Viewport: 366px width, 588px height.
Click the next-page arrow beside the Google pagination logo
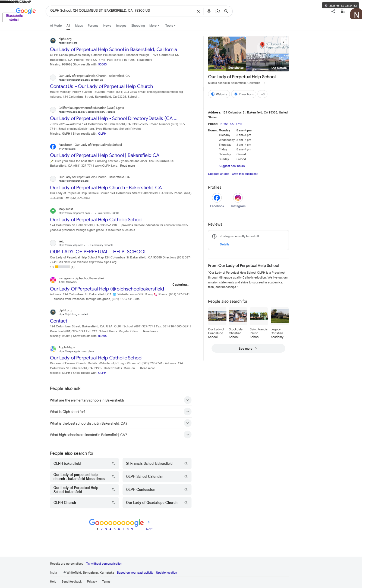point(149,522)
